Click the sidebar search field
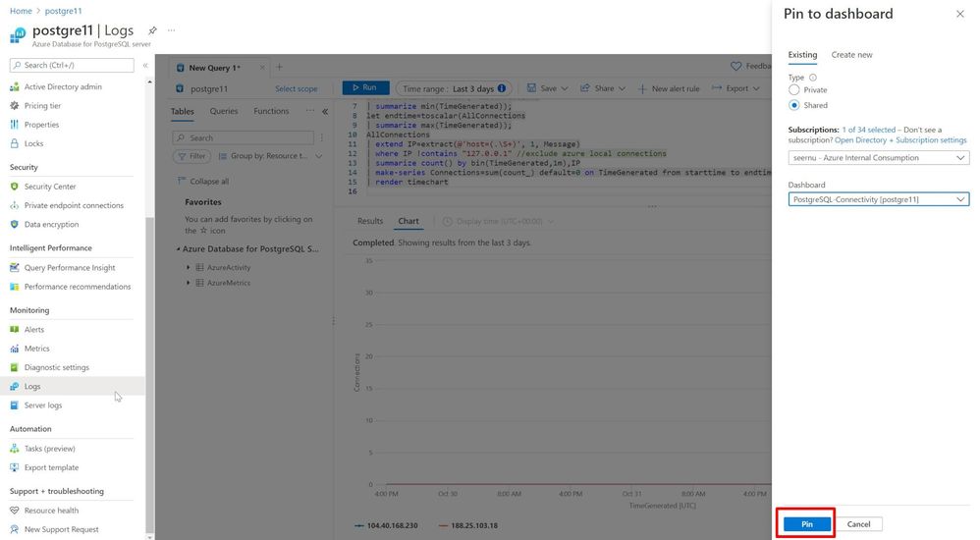This screenshot has width=980, height=540. pyautogui.click(x=72, y=65)
